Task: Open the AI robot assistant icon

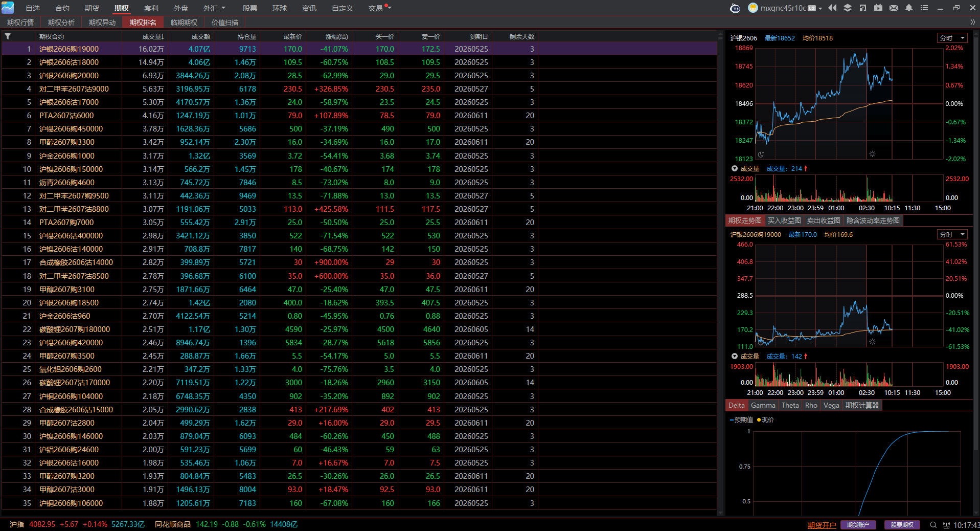Action: point(735,8)
